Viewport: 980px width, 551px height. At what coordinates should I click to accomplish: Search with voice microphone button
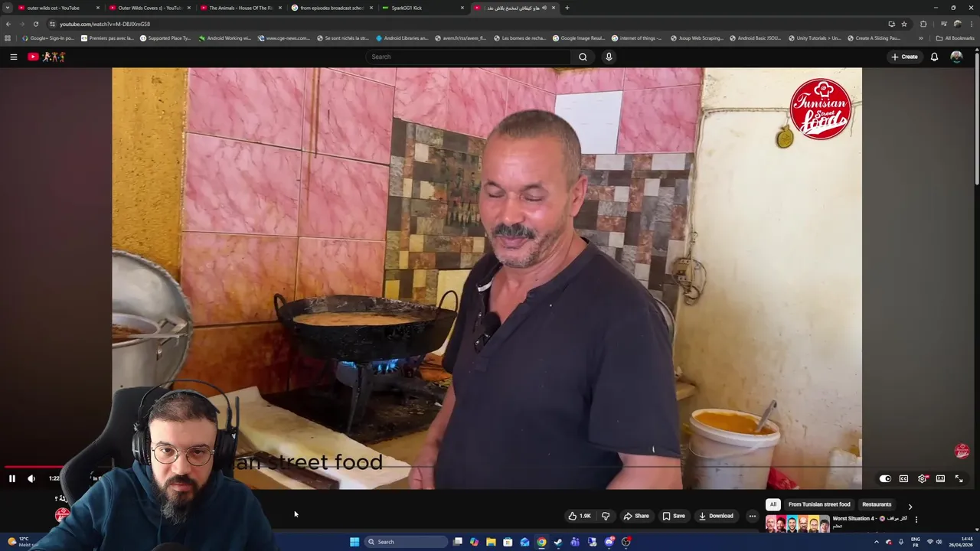(609, 57)
